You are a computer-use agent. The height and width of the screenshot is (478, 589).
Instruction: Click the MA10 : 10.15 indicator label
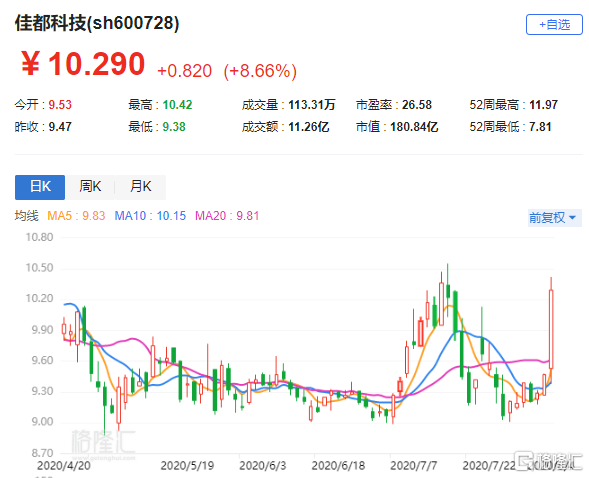150,216
